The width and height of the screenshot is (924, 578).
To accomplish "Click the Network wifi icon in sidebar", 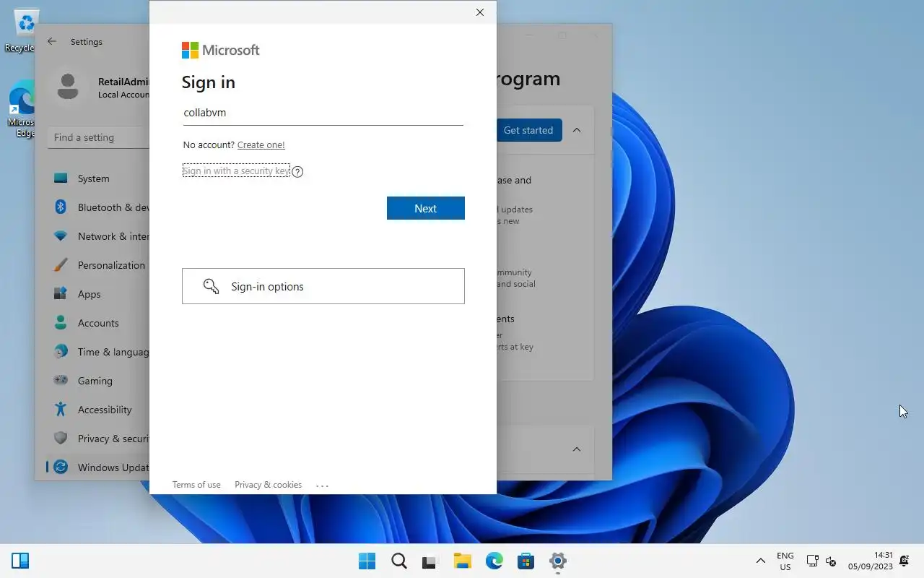I will (x=61, y=236).
